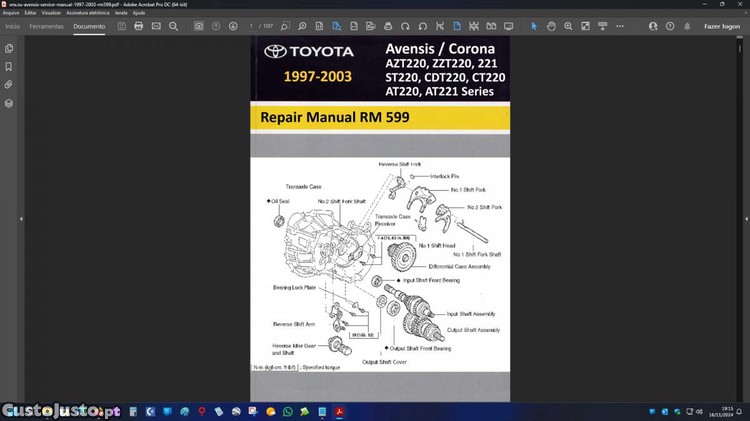Switch to the Início tab
Viewport: 750px width, 421px height.
[x=12, y=26]
